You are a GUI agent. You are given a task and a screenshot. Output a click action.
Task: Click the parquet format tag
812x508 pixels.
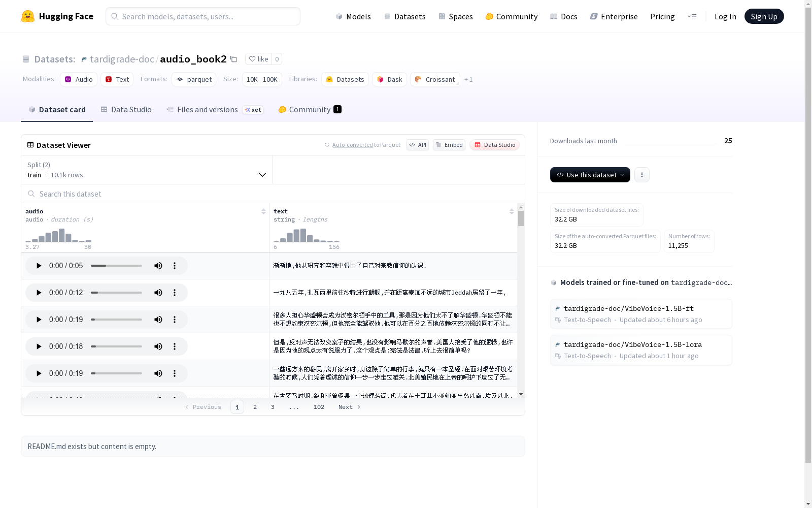click(194, 79)
